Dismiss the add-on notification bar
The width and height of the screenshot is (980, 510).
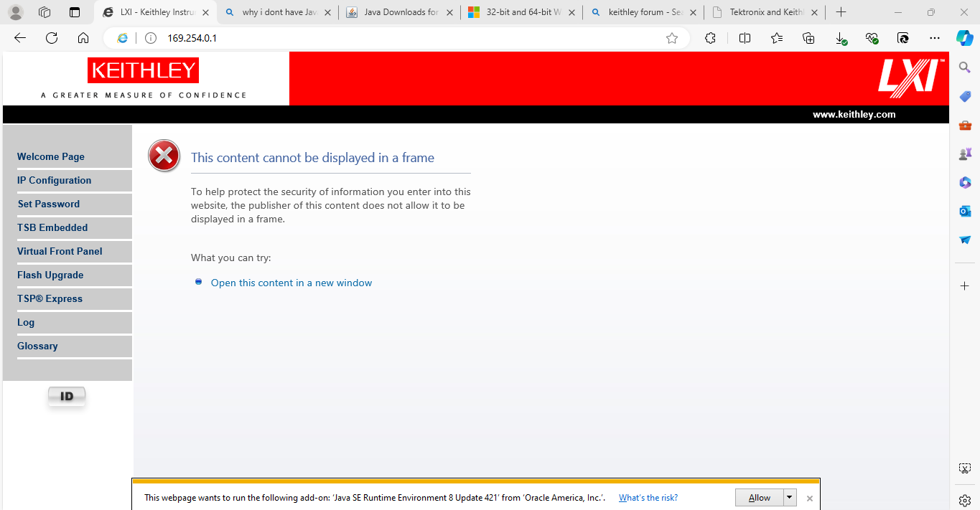click(x=809, y=498)
